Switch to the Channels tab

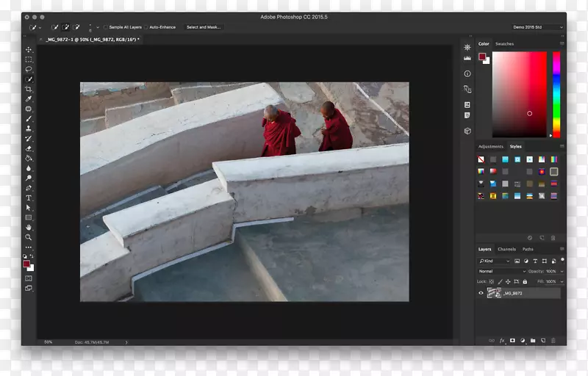(506, 249)
